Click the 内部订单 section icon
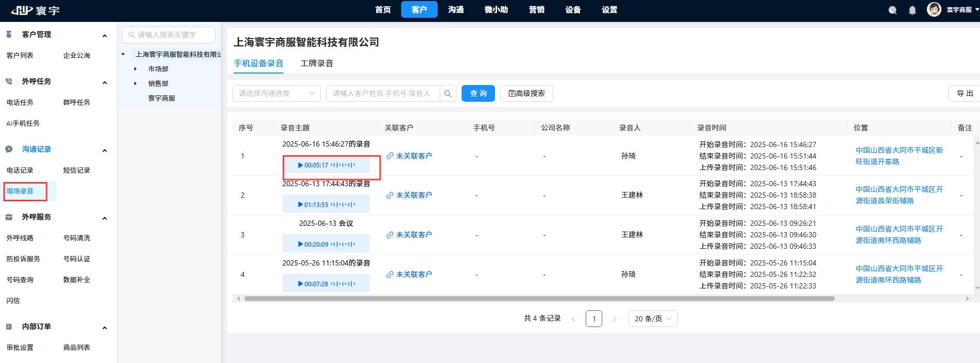980x363 pixels. coord(9,326)
